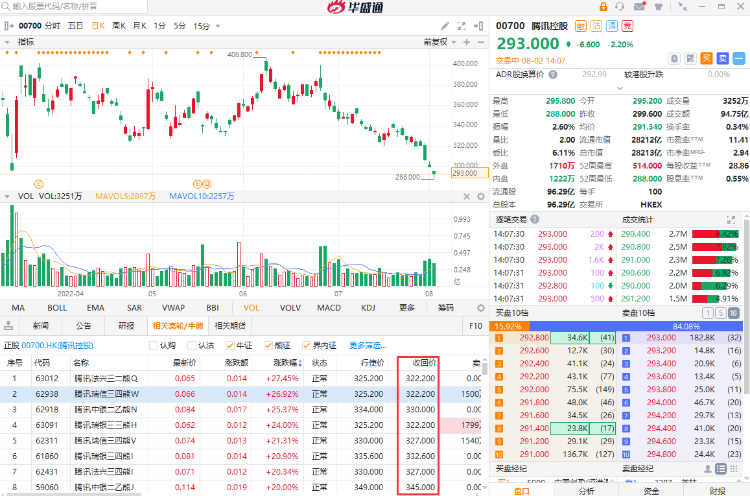
Task: Click the F10 button
Action: pyautogui.click(x=475, y=326)
